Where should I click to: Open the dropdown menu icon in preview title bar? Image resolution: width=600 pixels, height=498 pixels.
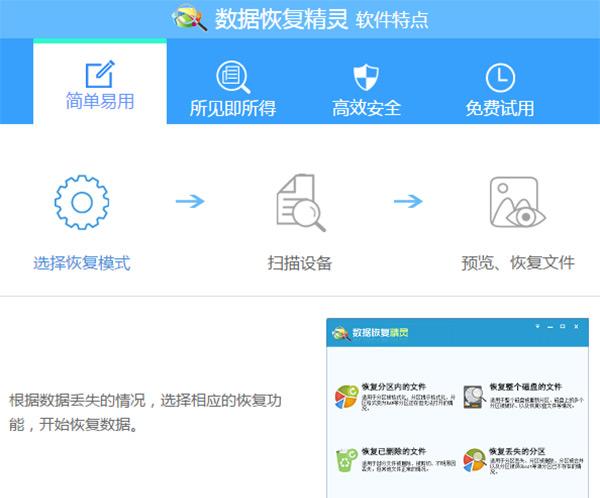coord(538,327)
